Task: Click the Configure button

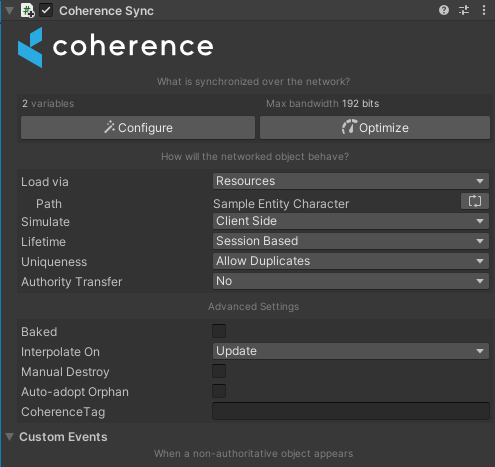Action: (x=138, y=128)
